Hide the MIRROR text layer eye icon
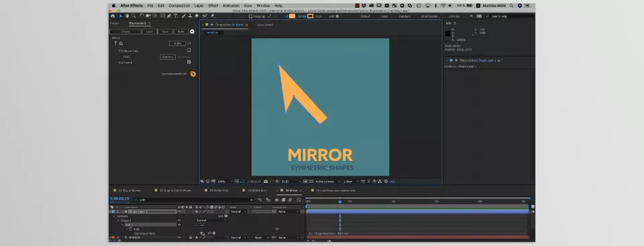The height and width of the screenshot is (246, 644). click(x=179, y=237)
